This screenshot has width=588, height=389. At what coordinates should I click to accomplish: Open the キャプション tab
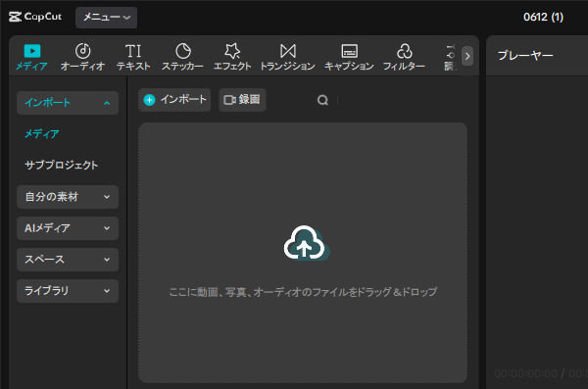(x=349, y=58)
